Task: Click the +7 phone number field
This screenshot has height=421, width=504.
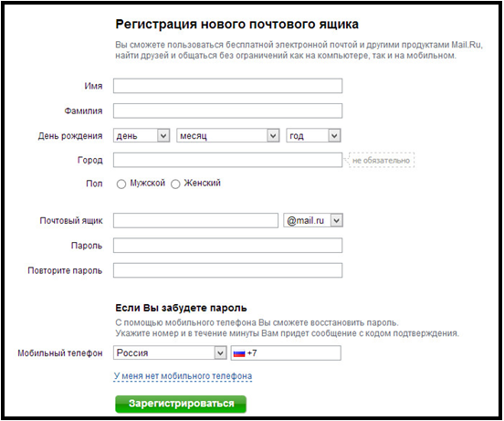Action: click(286, 353)
